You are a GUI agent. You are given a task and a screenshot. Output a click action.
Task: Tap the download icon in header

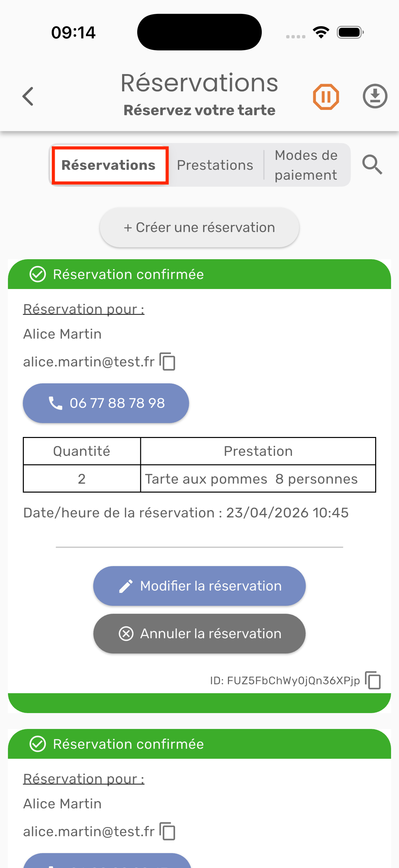point(375,96)
